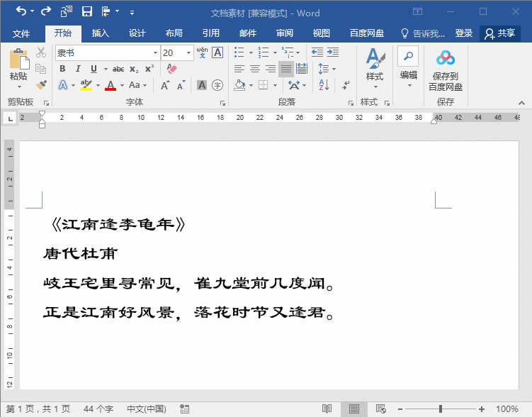Viewport: 532px width, 417px height.
Task: Open the font size dropdown
Action: tap(188, 52)
